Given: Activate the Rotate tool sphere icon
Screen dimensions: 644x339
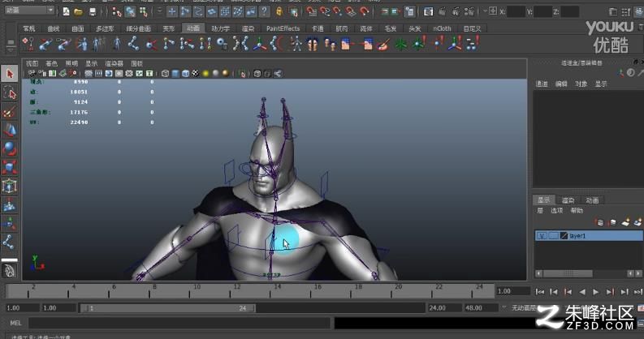Looking at the screenshot, I should click(x=10, y=149).
